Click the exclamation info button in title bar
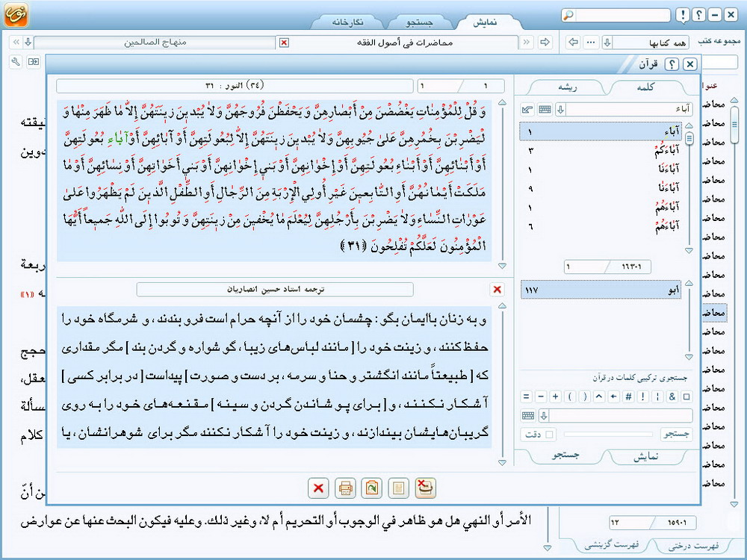747x560 pixels. point(683,15)
